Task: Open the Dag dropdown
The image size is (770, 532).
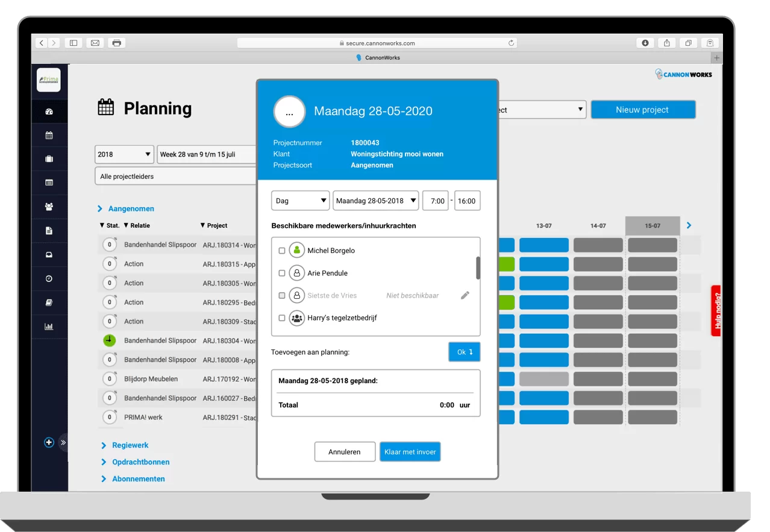Action: point(300,201)
